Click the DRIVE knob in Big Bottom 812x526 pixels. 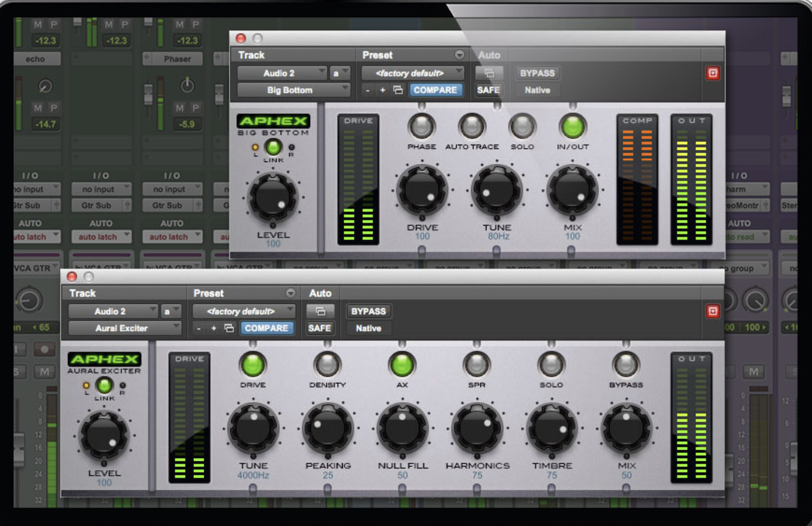(x=422, y=190)
